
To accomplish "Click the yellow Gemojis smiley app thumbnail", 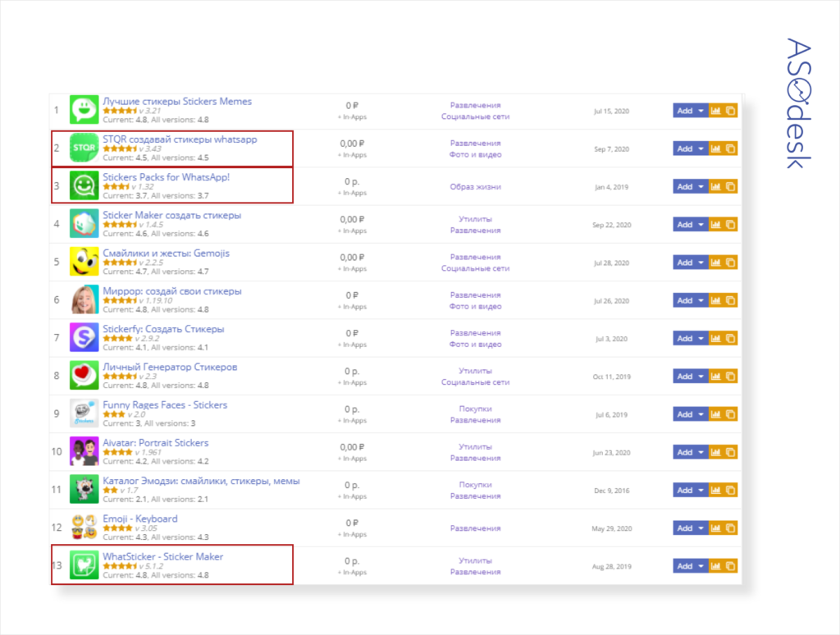I will point(84,262).
